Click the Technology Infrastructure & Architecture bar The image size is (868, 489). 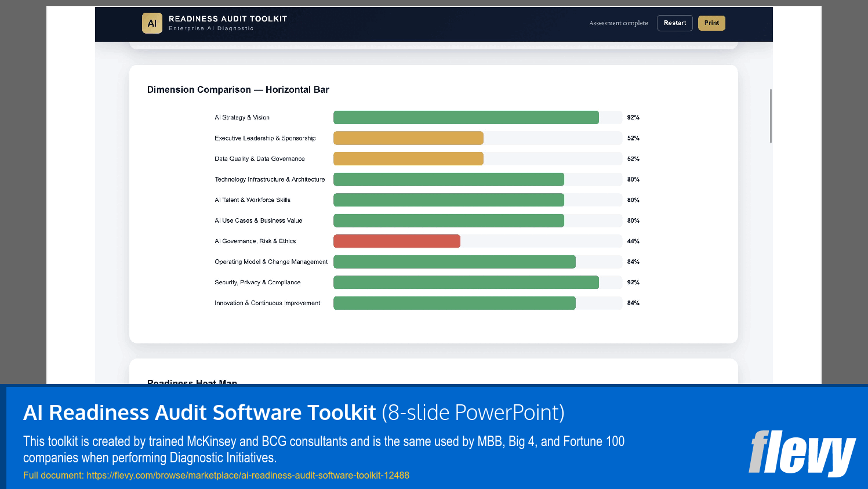click(x=449, y=179)
